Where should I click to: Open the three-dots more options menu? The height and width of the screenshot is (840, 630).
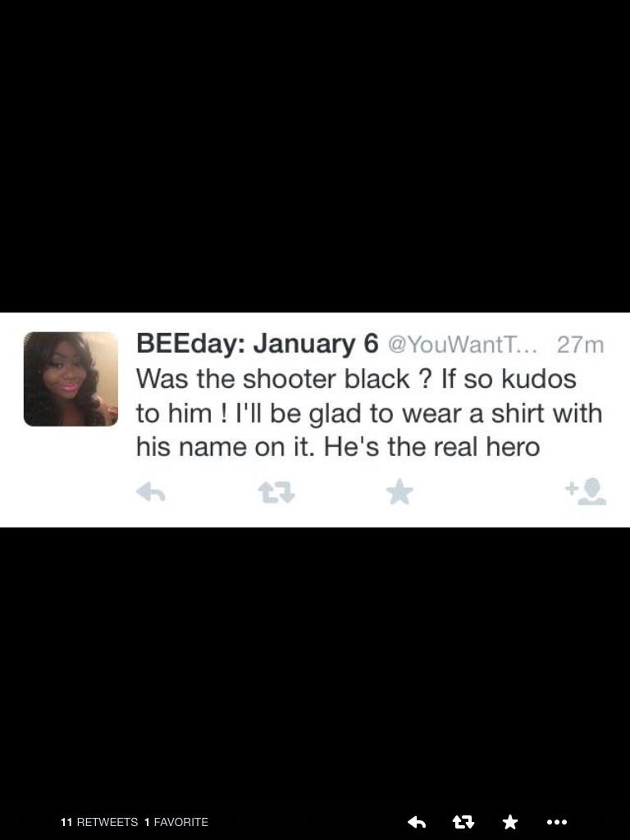[557, 821]
